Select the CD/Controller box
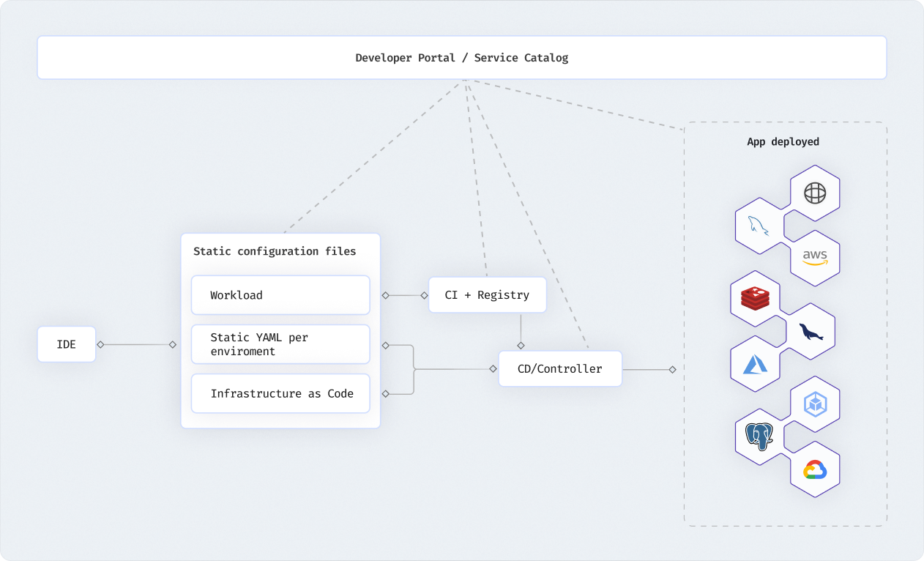Screen dimensions: 924x561 560,369
